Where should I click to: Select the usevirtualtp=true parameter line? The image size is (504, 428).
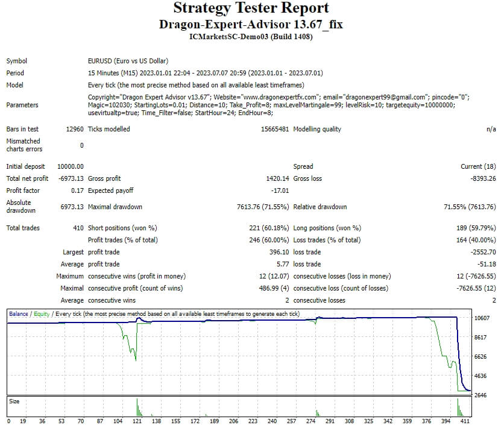181,113
